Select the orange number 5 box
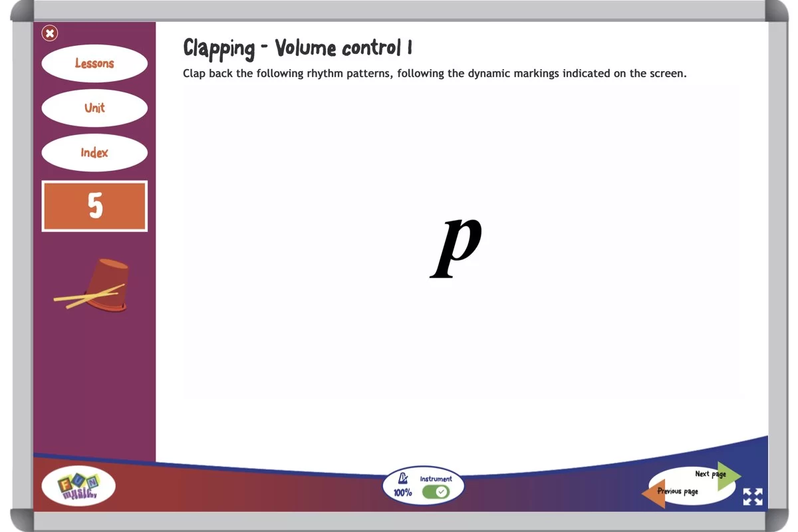Screen dimensions: 798x532 94,206
